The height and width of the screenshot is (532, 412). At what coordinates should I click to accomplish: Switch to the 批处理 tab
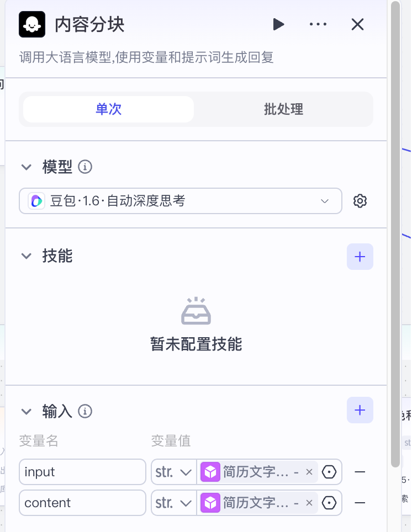pos(283,109)
